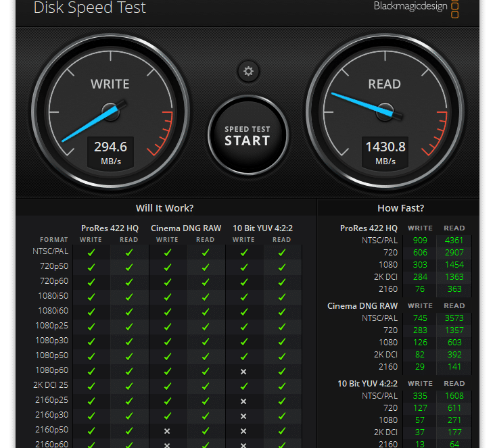Click Cinema DNG NTSC/PAL read value 3573
The height and width of the screenshot is (448, 495).
(x=454, y=318)
